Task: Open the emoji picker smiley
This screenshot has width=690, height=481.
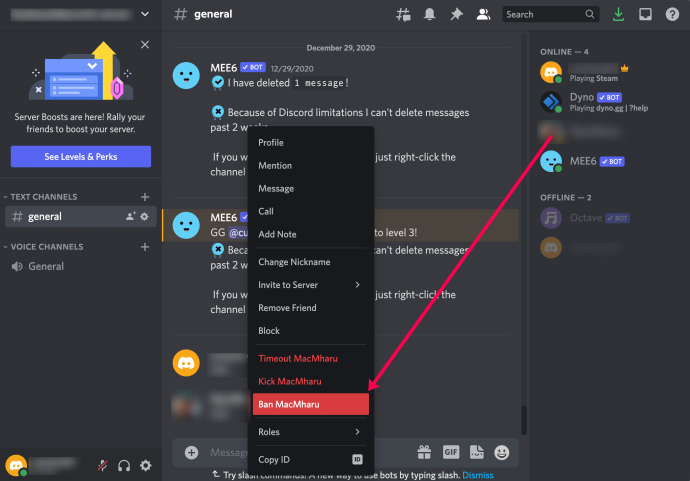Action: pyautogui.click(x=502, y=452)
